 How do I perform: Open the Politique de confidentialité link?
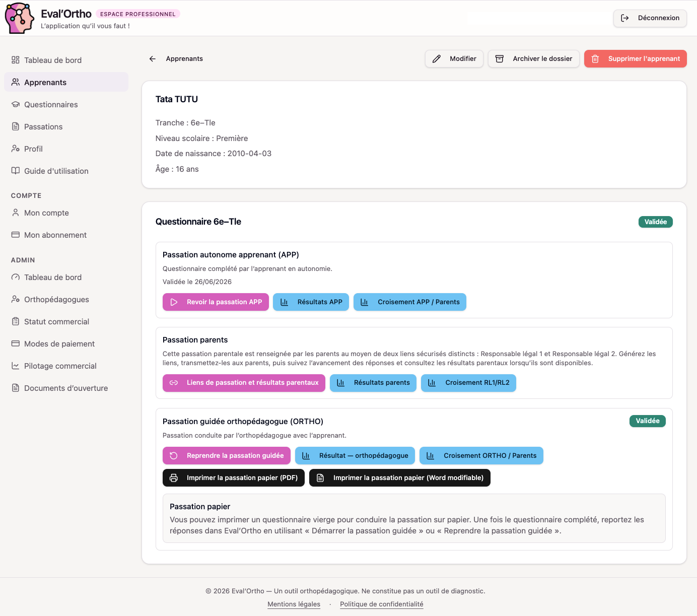(382, 604)
